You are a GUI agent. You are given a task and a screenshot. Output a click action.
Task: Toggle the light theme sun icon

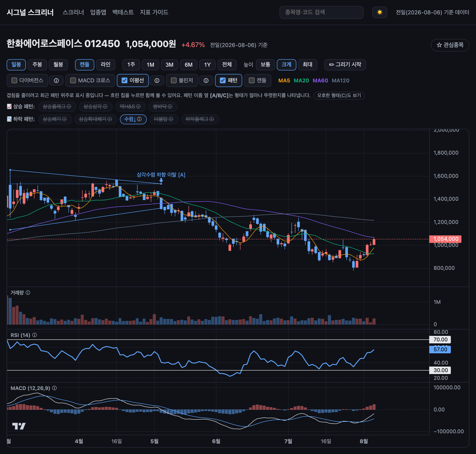[x=380, y=12]
